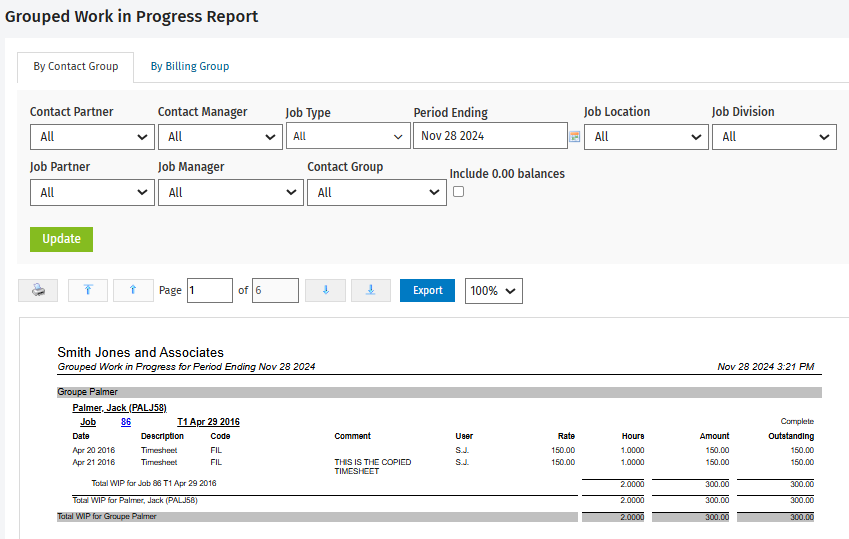Click the Apr 21 2016 date cell

94,462
